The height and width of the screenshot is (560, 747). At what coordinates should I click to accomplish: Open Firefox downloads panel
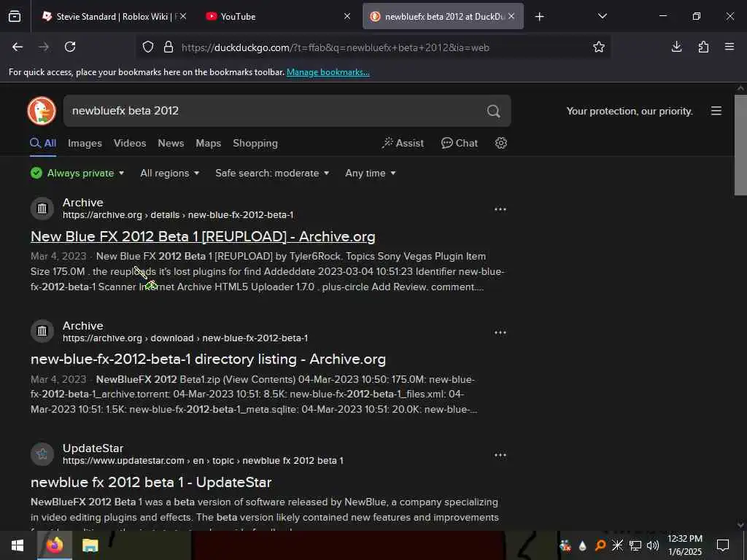click(x=676, y=47)
